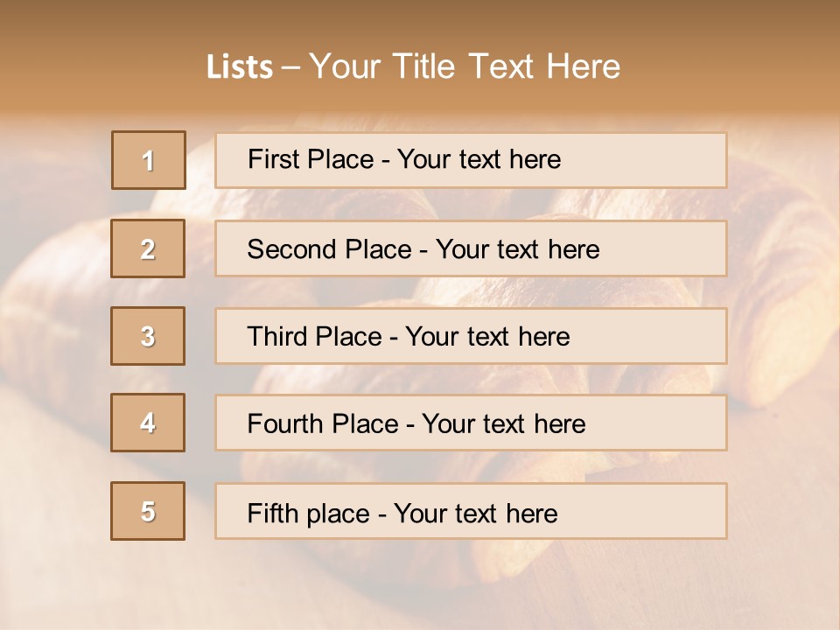Click the number 3 box

point(148,336)
